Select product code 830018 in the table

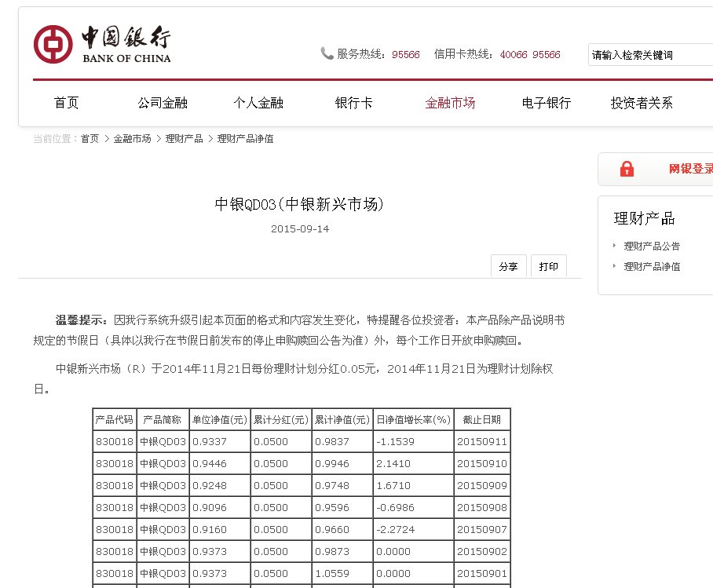click(115, 441)
